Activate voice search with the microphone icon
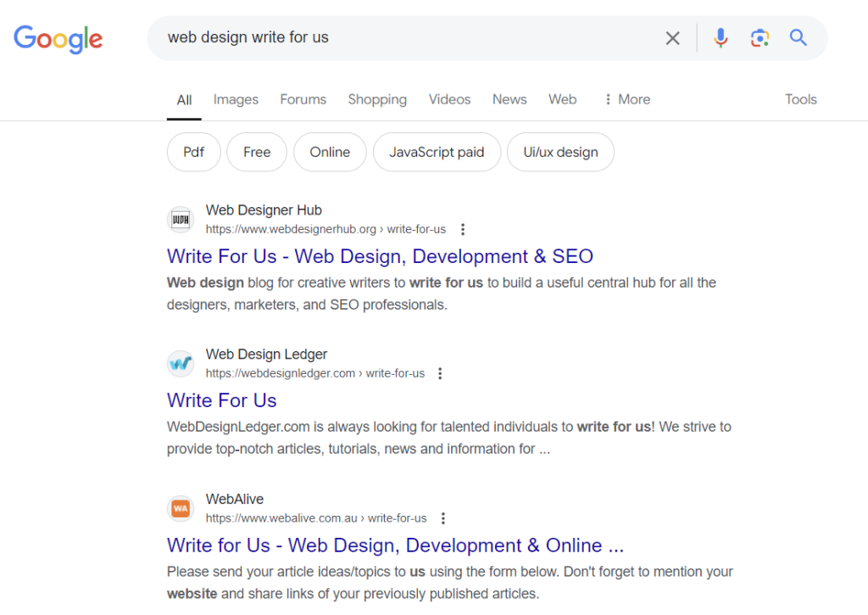Screen dimensions: 868x615 [720, 37]
